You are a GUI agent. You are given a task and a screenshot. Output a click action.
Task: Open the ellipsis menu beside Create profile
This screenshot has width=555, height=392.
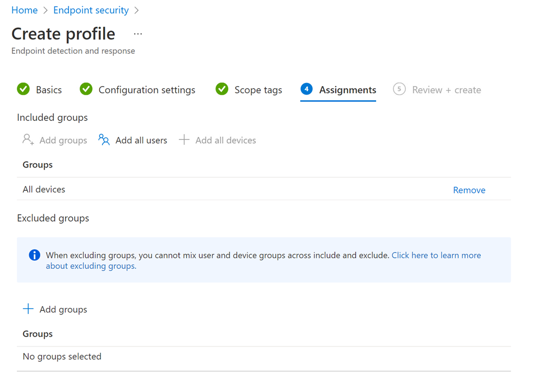138,34
